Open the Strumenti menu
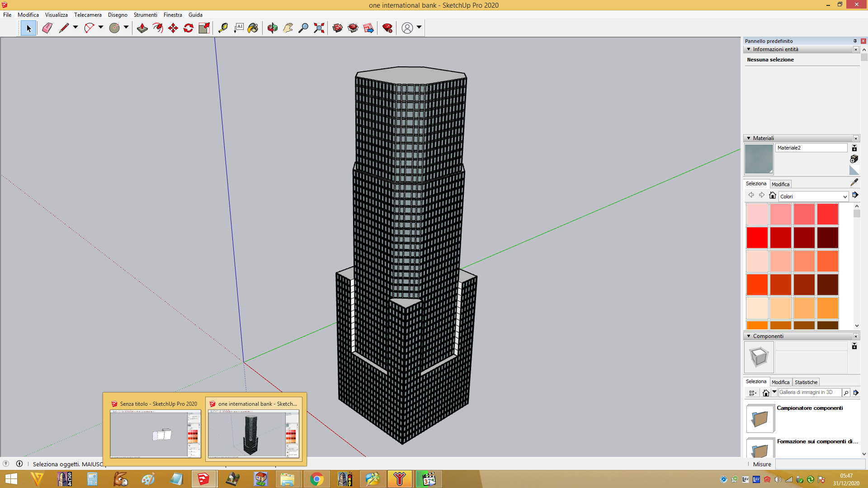This screenshot has height=488, width=868. tap(145, 15)
